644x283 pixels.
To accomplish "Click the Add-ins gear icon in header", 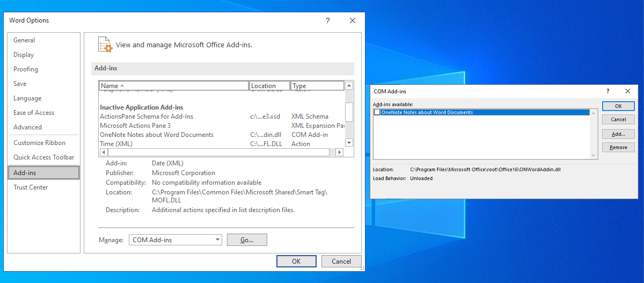I will (x=105, y=45).
